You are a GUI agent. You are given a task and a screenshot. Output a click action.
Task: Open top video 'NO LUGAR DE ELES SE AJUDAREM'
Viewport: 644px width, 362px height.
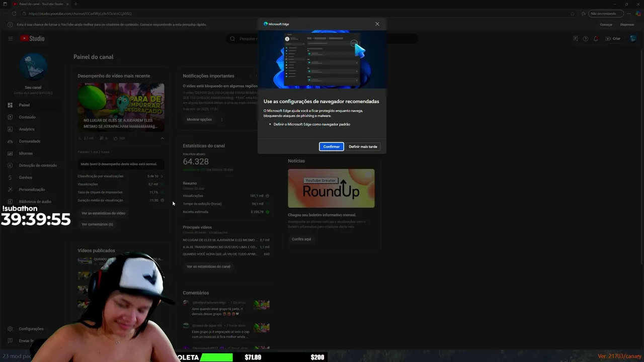(226, 240)
